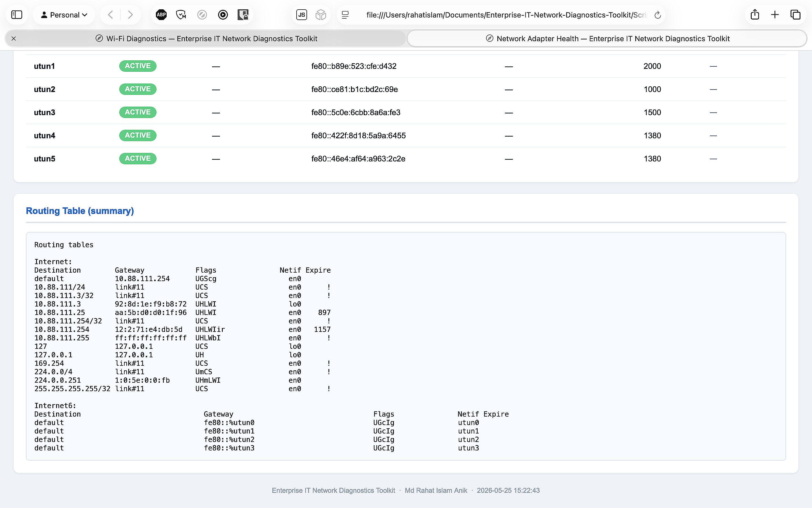Click the Routing Table (summary) heading
Screen dimensions: 812x508
tap(80, 211)
